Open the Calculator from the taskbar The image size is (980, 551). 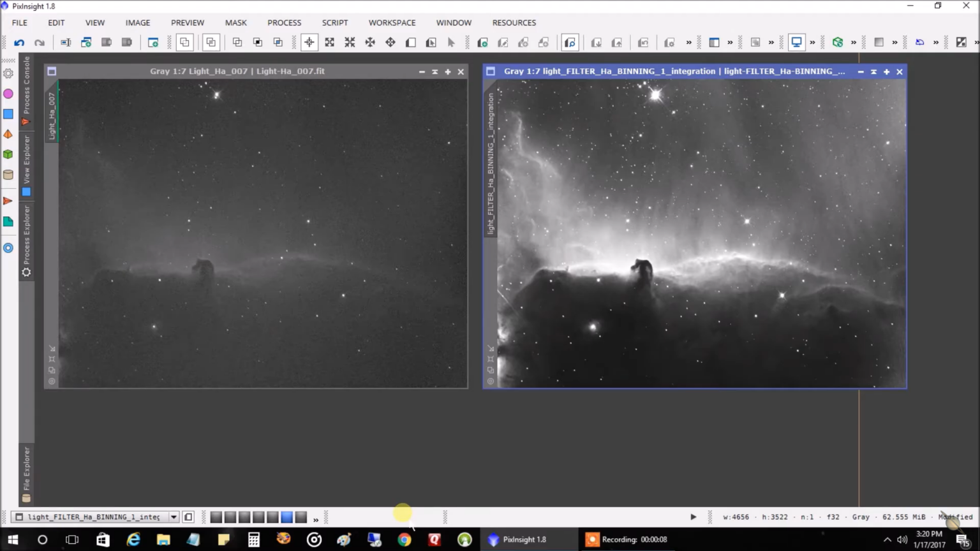pos(254,540)
